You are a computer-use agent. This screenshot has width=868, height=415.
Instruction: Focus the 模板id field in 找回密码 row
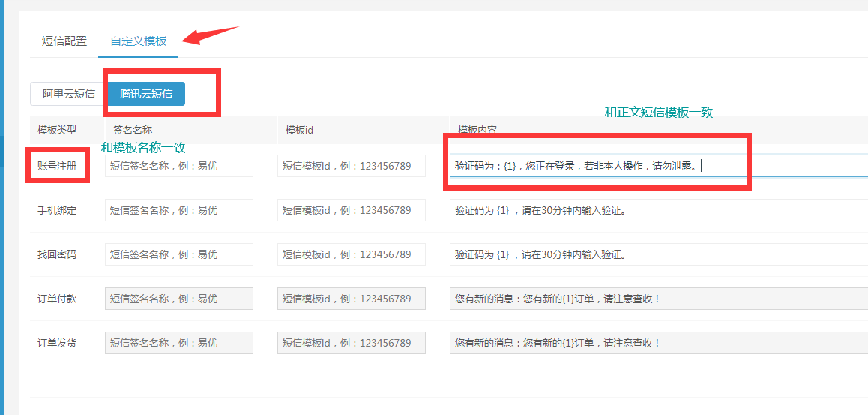coord(352,254)
